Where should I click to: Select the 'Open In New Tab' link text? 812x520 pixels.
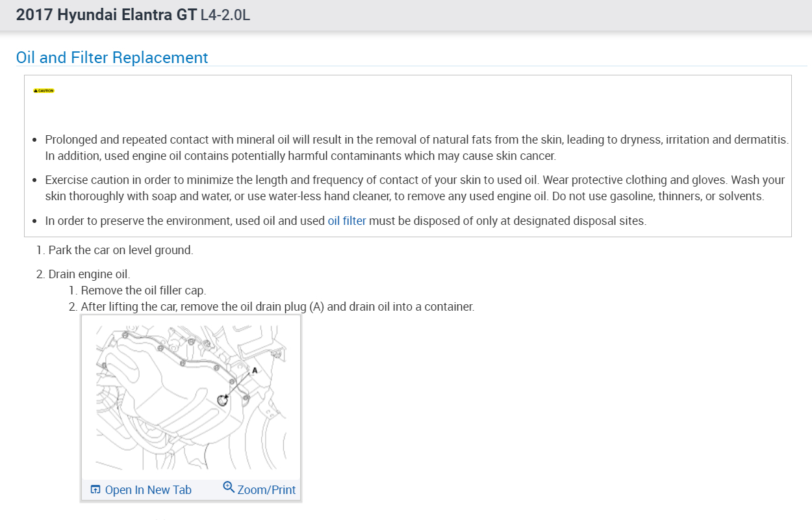[x=148, y=490]
